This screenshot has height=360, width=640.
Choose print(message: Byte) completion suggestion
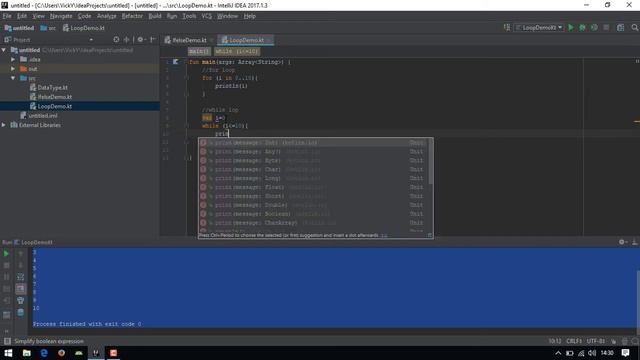[x=313, y=160]
